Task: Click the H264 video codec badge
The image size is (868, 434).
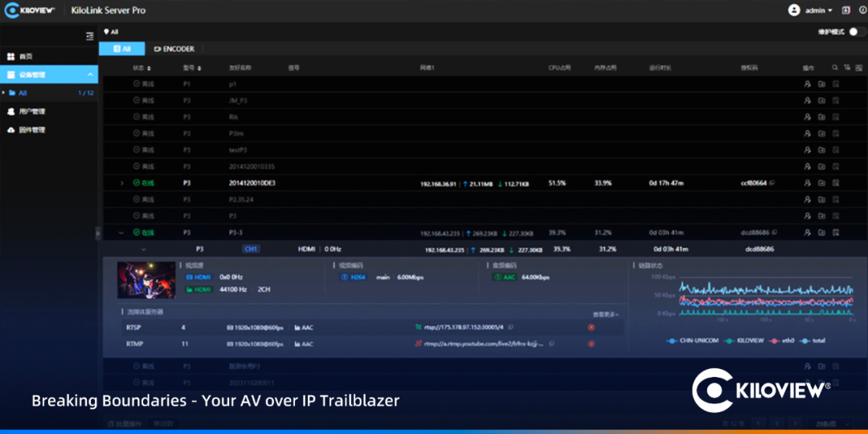Action: click(353, 276)
